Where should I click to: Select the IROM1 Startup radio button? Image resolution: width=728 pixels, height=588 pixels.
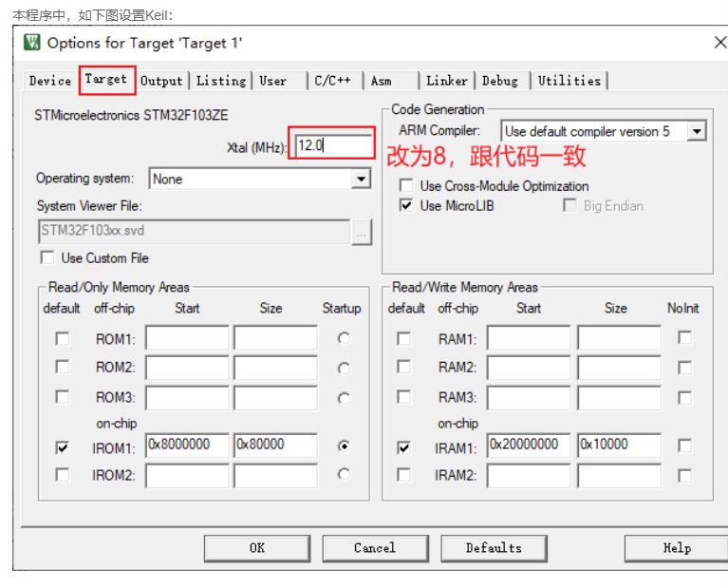coord(344,446)
